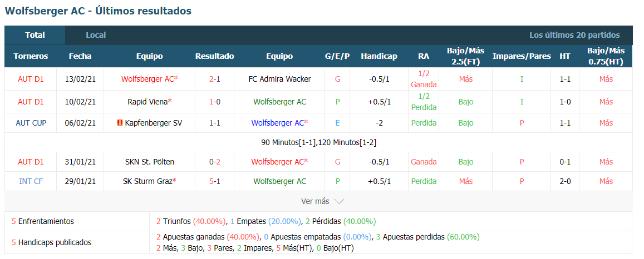Click the Handicap column header

pyautogui.click(x=379, y=56)
